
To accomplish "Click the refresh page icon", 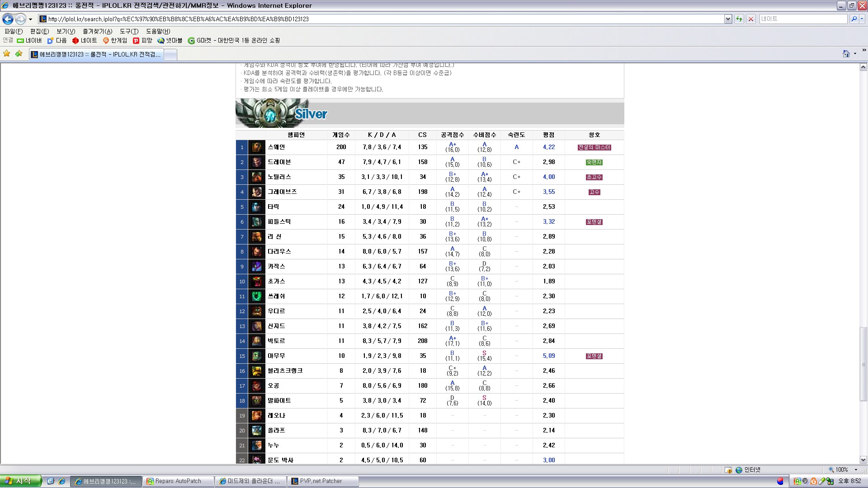I will pyautogui.click(x=739, y=19).
